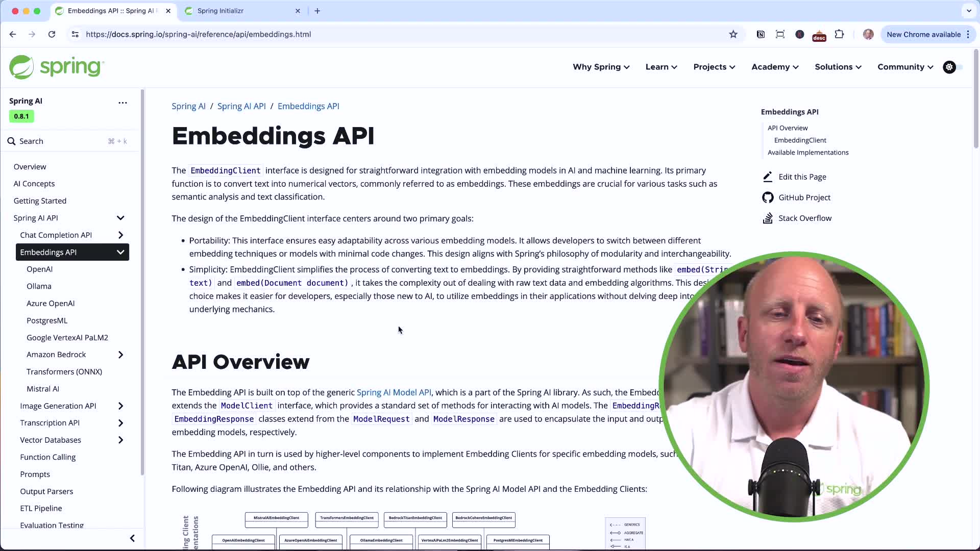The width and height of the screenshot is (980, 551).
Task: Click the search magnifier icon in sidebar
Action: pos(11,141)
